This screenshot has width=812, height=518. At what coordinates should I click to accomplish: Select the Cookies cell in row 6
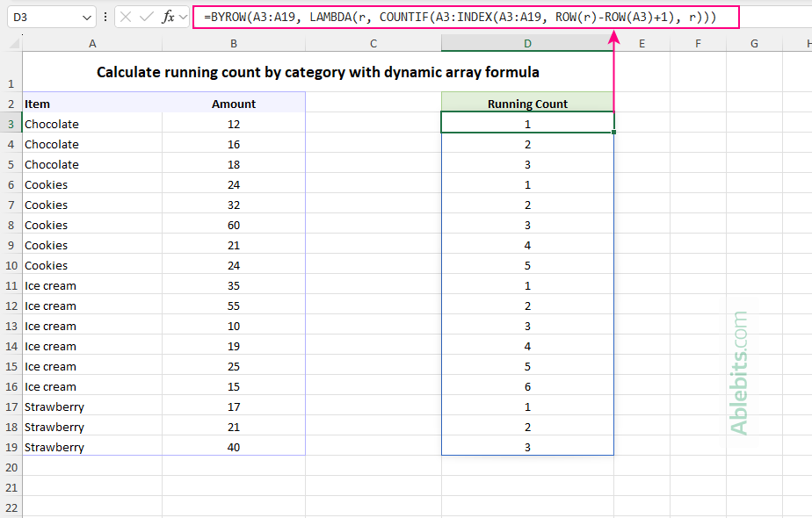(92, 184)
